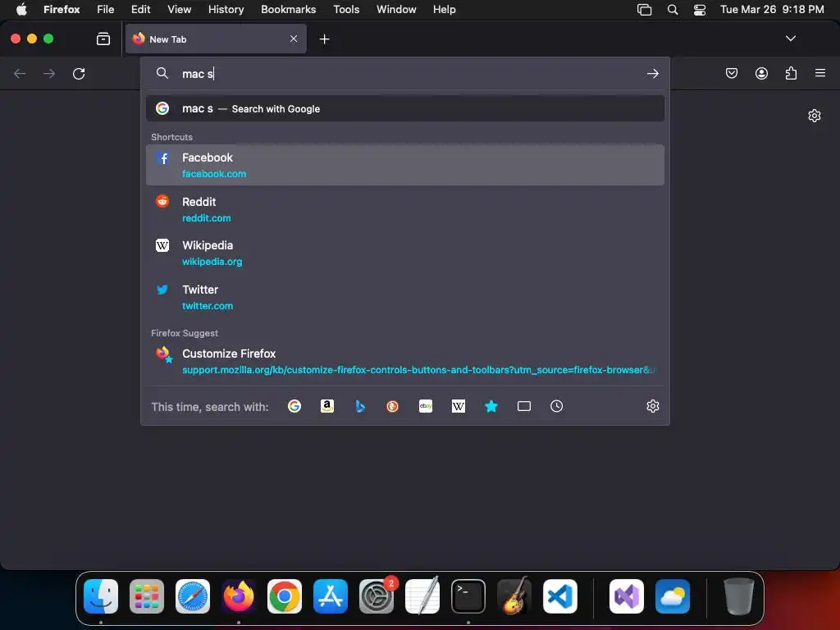Open Visual Studio from the Dock
The width and height of the screenshot is (840, 630).
626,596
